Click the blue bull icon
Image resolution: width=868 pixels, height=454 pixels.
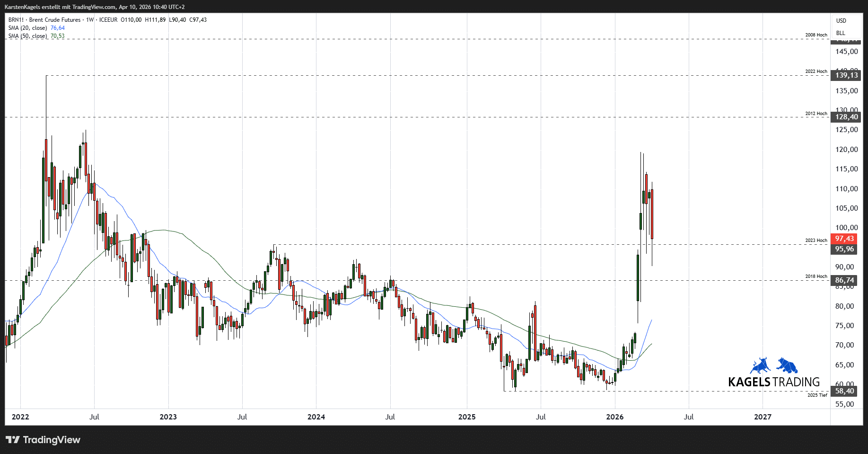coord(760,365)
